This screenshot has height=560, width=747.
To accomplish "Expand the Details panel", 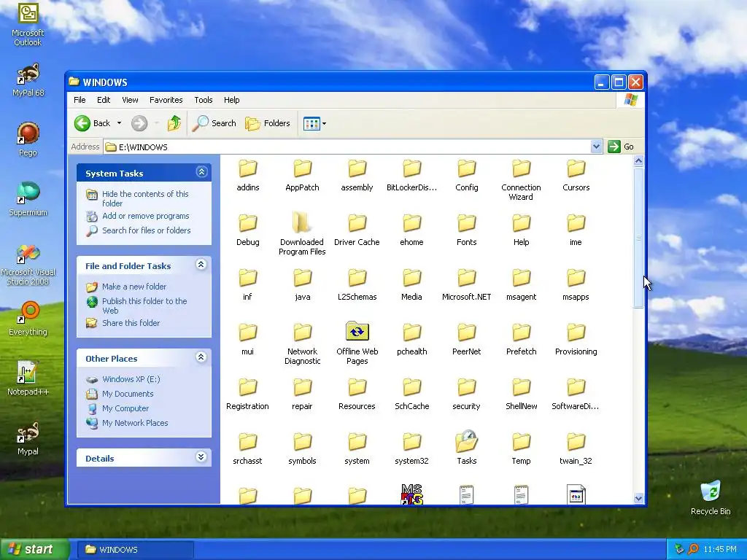I will 201,457.
